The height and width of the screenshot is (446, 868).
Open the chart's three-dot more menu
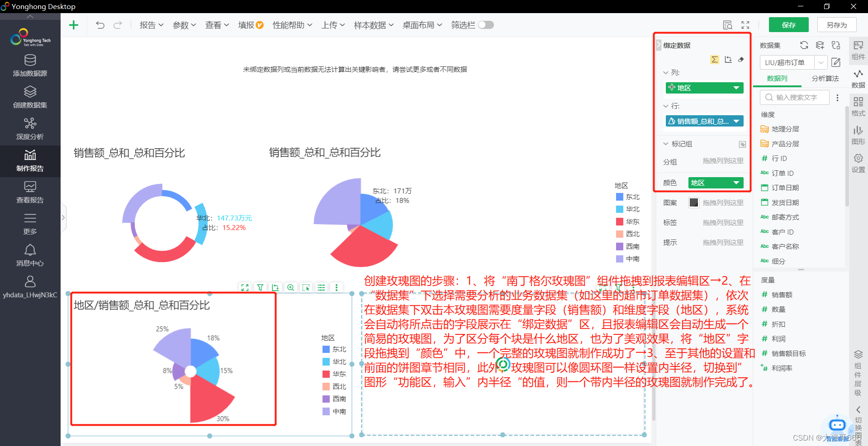(x=336, y=287)
